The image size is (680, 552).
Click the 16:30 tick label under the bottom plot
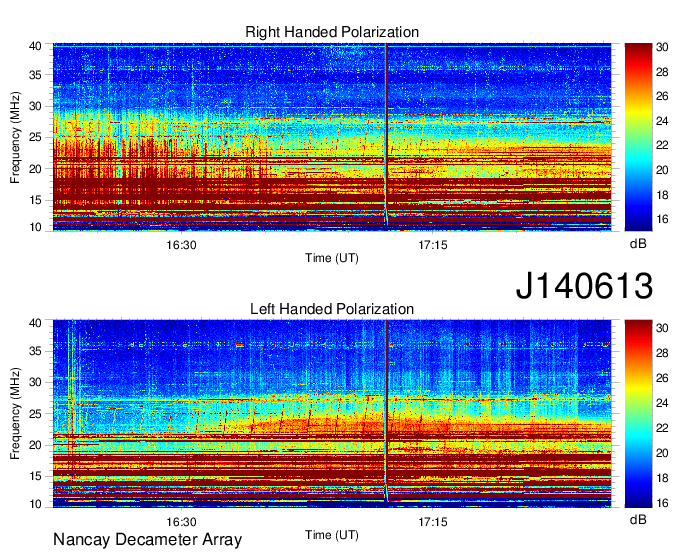coord(181,522)
